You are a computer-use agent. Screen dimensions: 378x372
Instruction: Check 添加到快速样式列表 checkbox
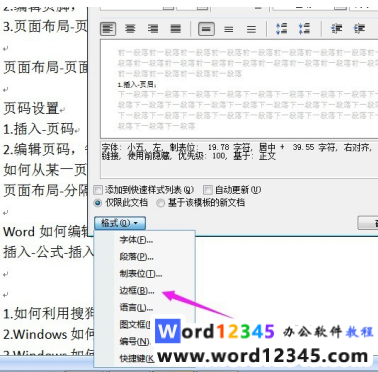click(98, 190)
